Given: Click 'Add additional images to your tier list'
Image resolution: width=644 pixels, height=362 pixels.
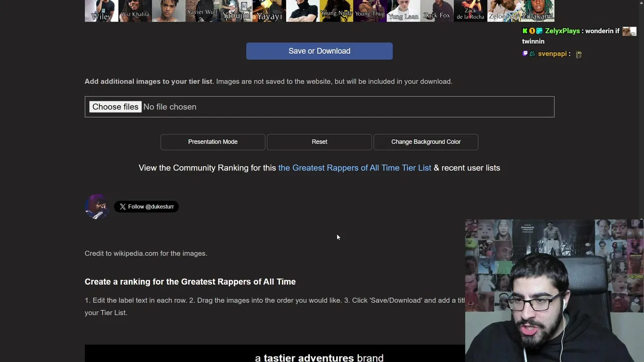Looking at the screenshot, I should pyautogui.click(x=148, y=81).
